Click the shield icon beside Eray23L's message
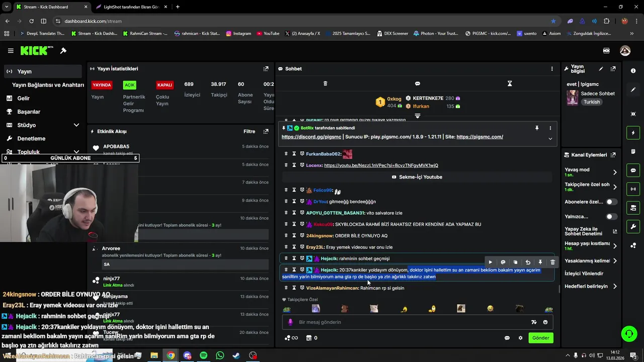This screenshot has width=644, height=362. pyautogui.click(x=302, y=247)
